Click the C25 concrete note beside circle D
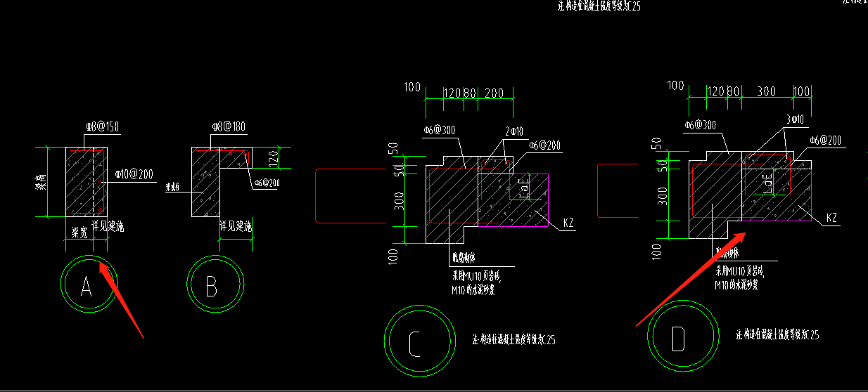The height and width of the screenshot is (392, 868). coord(777,334)
